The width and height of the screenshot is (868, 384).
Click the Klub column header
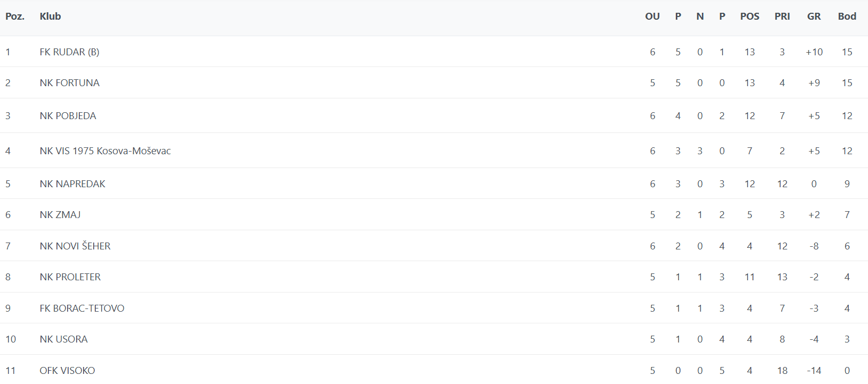pos(50,16)
